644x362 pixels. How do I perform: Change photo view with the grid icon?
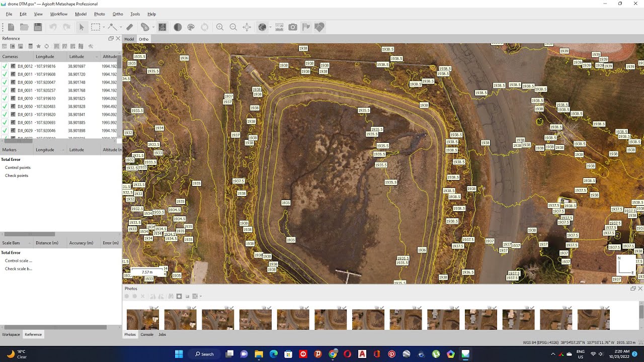[x=195, y=296]
